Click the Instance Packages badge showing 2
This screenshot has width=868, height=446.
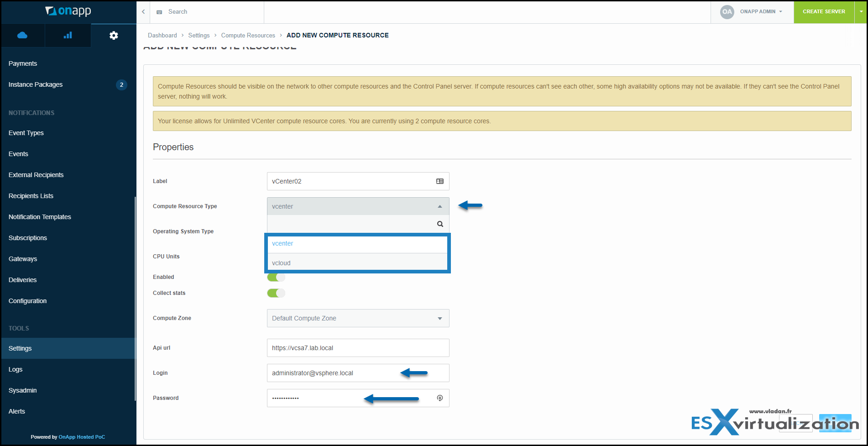pyautogui.click(x=121, y=84)
